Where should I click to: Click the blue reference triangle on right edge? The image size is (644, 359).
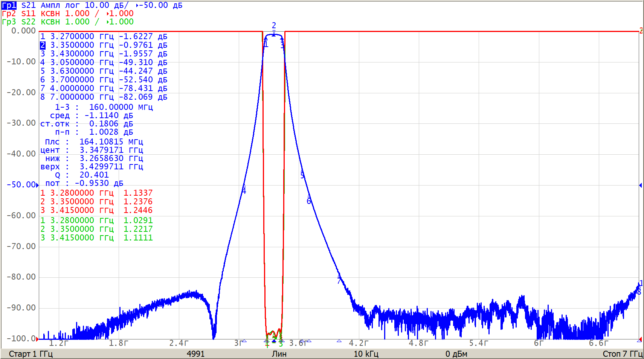click(x=640, y=185)
